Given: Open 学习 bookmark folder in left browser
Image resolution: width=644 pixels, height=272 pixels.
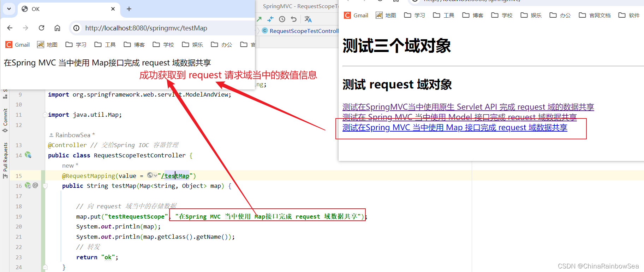Looking at the screenshot, I should pos(76,45).
